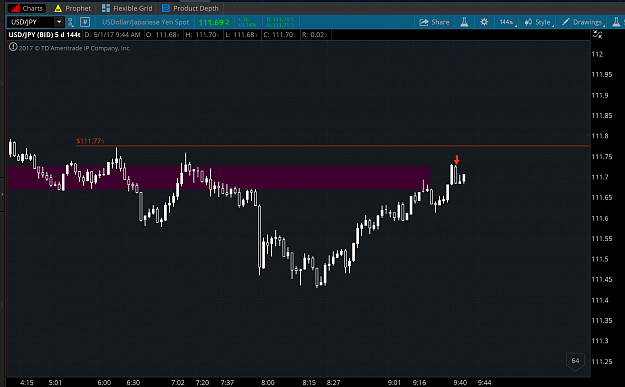Click the USD/JPY (BID) 5 d 144t label
The height and width of the screenshot is (387, 625).
point(44,35)
